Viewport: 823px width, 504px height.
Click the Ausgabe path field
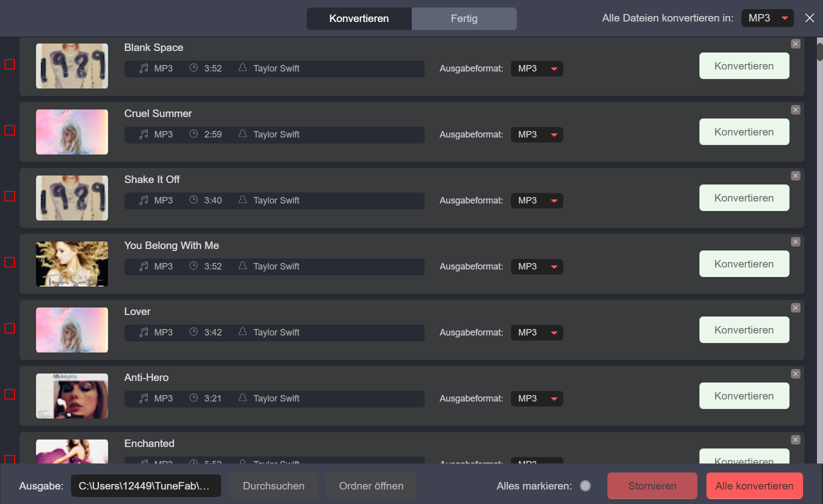146,486
